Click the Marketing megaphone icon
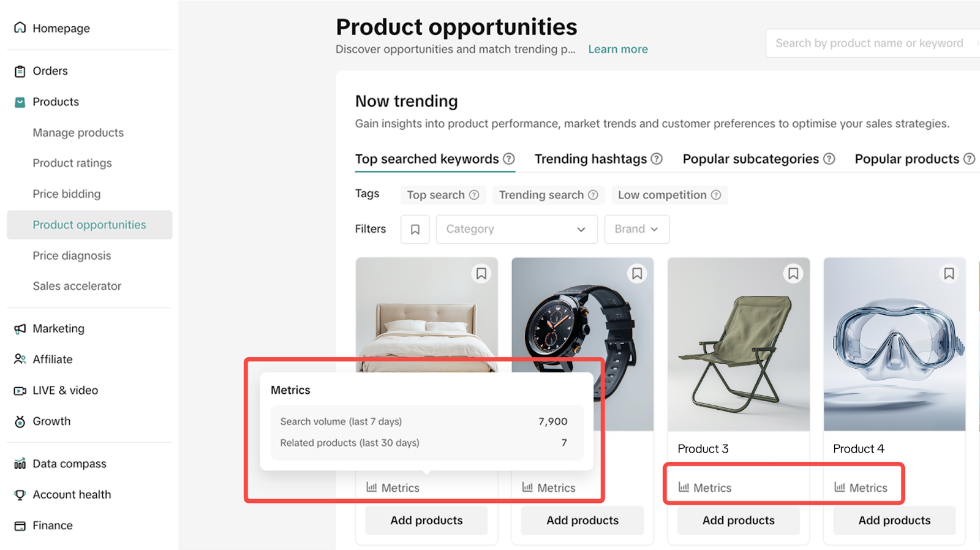 click(21, 328)
